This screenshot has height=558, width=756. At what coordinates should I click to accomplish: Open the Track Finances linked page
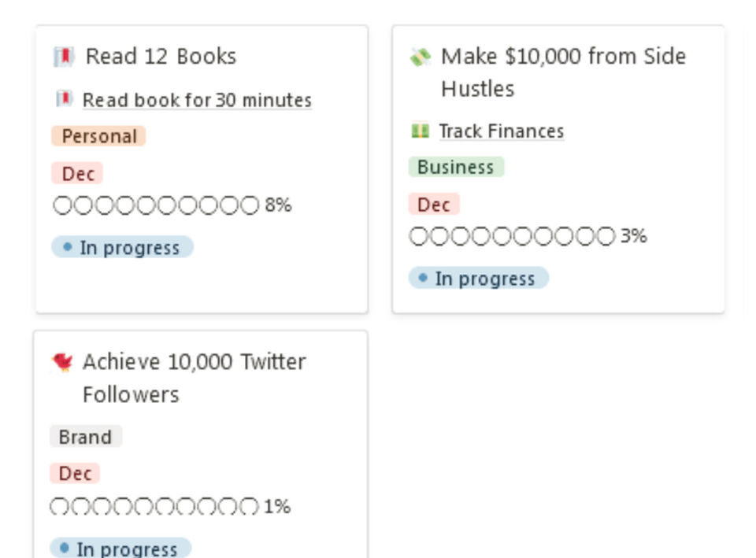click(x=502, y=131)
